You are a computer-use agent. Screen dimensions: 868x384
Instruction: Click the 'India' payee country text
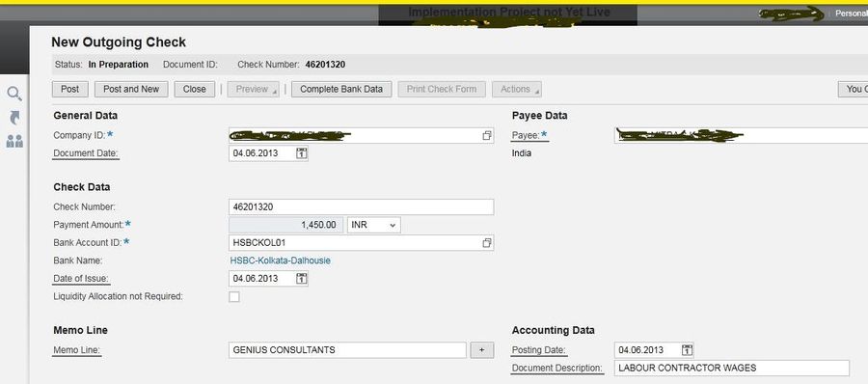click(x=522, y=153)
